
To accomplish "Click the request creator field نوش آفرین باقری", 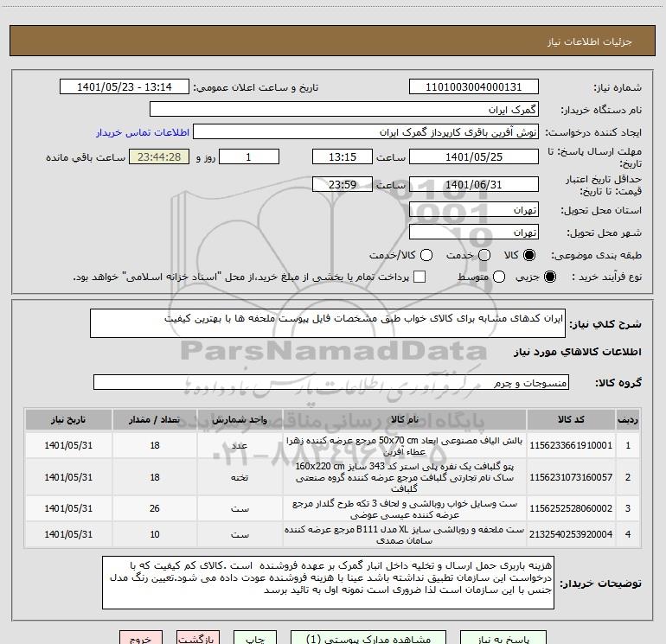I will pyautogui.click(x=366, y=132).
